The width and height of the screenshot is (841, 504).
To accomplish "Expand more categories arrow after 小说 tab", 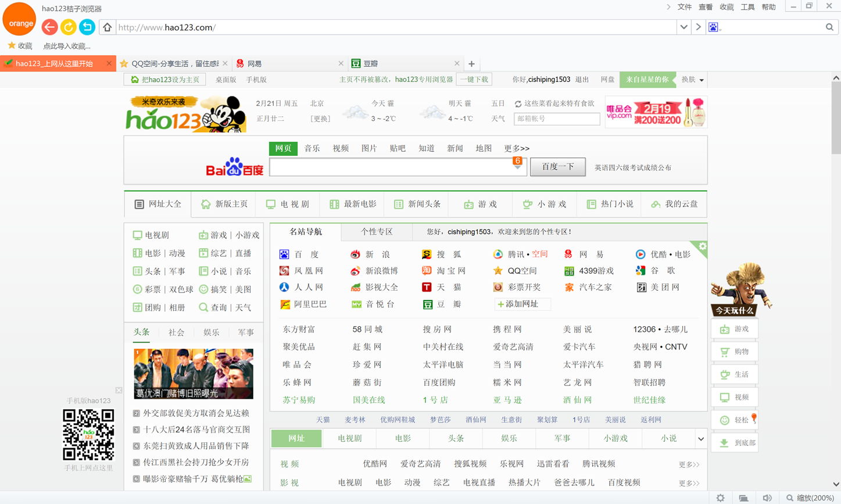I will pyautogui.click(x=700, y=439).
